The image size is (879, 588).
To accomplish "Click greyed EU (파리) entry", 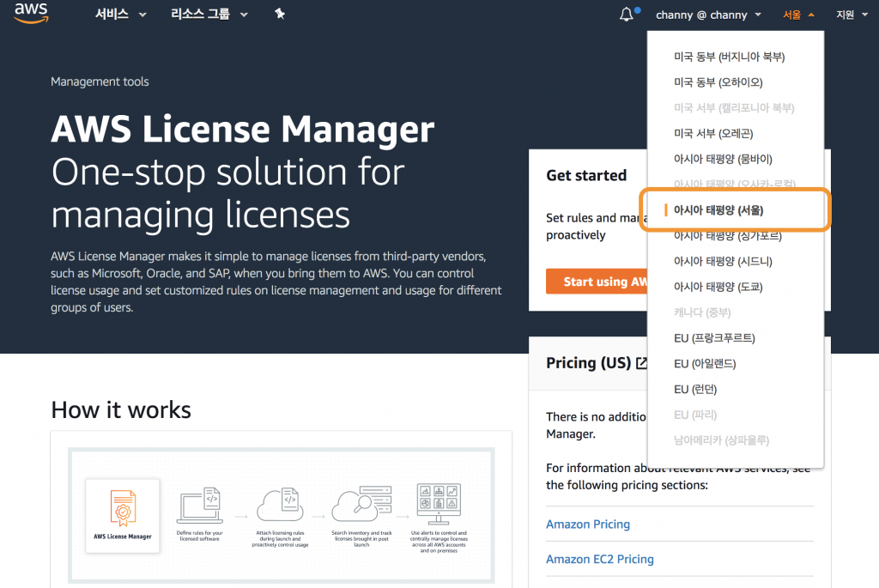I will pos(695,415).
